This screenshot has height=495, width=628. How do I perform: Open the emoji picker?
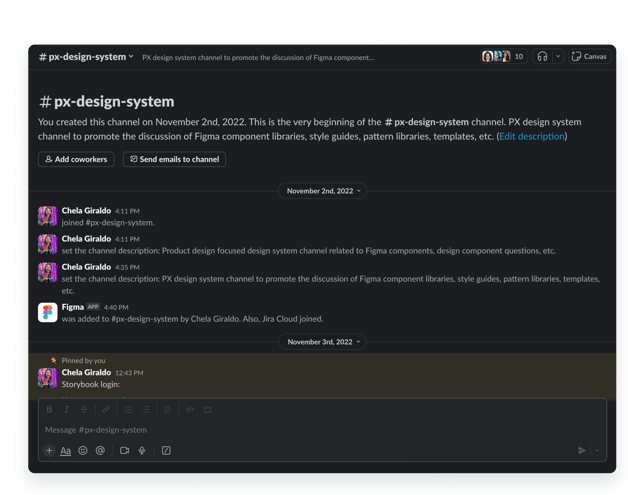83,451
